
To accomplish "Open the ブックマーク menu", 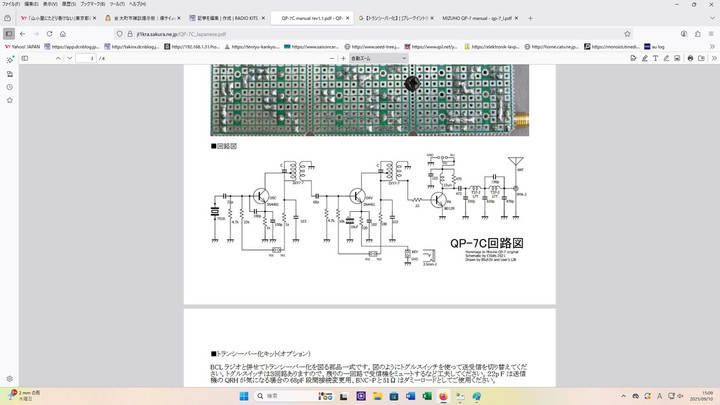I will point(92,4).
